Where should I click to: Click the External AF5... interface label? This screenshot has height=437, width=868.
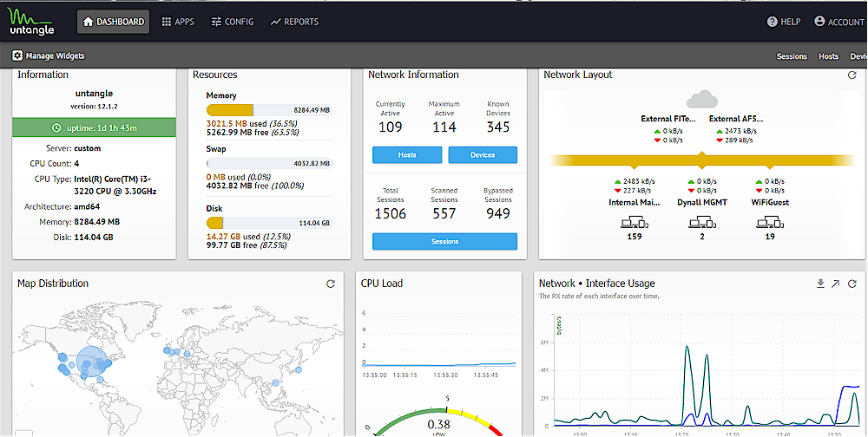736,119
